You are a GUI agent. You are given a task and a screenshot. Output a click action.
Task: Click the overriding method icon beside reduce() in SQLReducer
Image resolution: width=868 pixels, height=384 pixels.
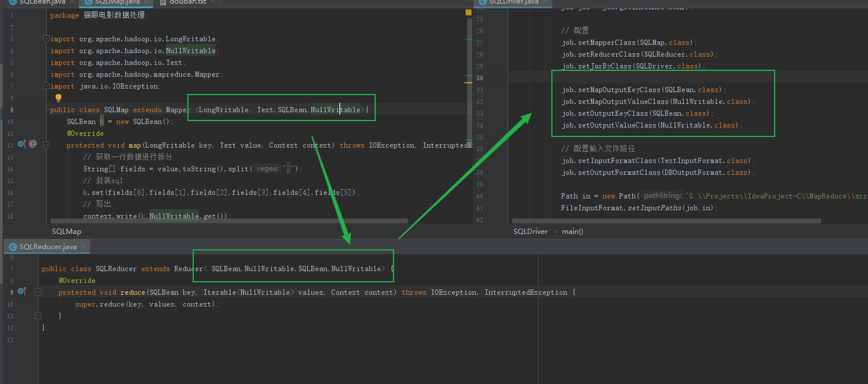22,291
